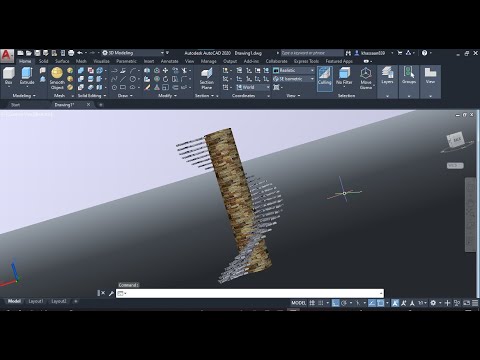Open the Surface ribbon tab
The height and width of the screenshot is (360, 480).
[62, 61]
